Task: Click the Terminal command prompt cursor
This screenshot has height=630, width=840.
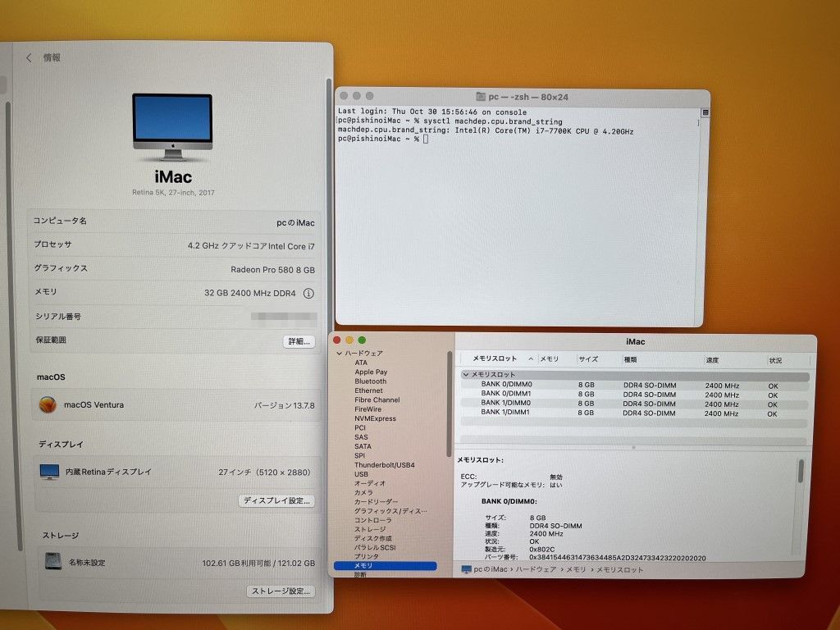Action: (x=426, y=139)
